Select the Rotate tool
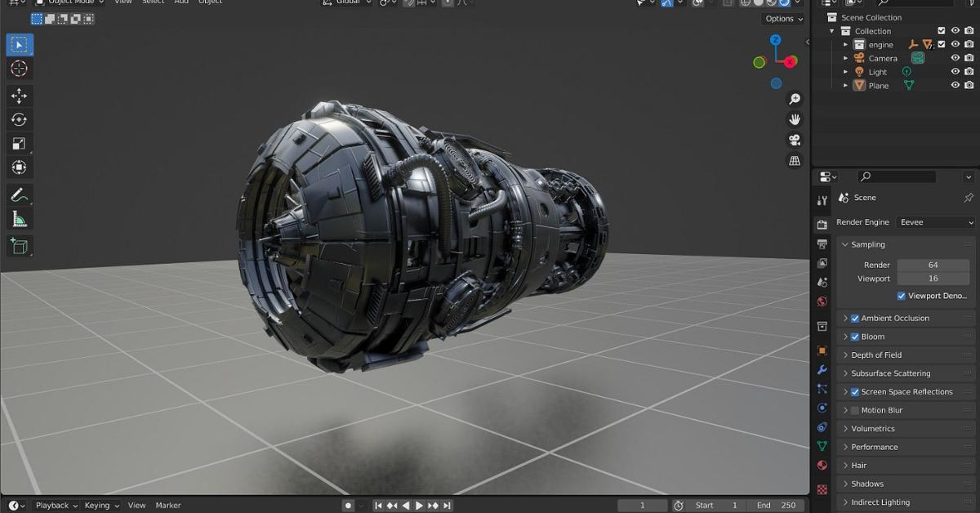Screen dimensions: 980x513 click(x=19, y=119)
